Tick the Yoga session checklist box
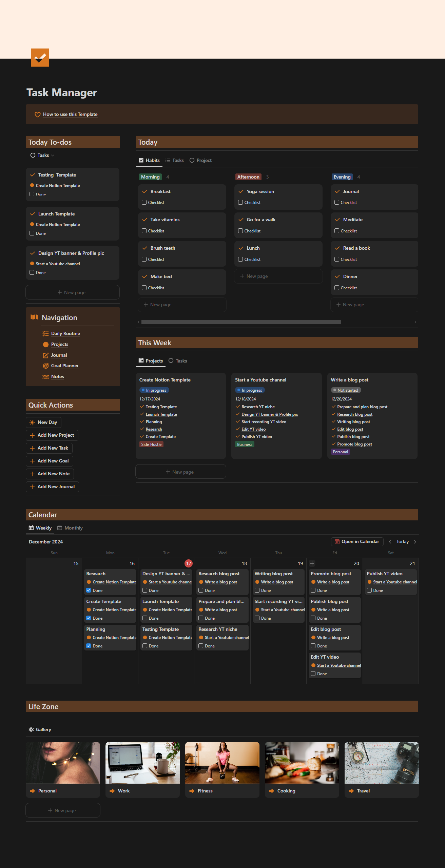This screenshot has height=868, width=445. click(240, 202)
